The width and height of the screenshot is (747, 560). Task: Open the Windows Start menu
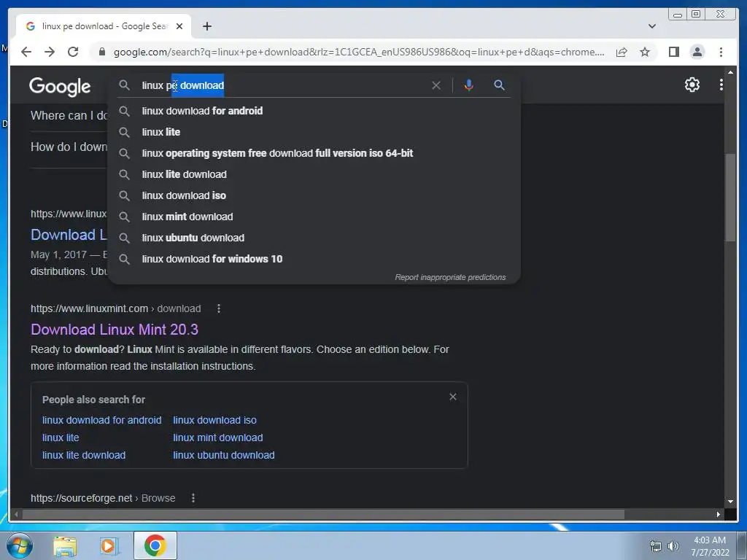coord(20,545)
